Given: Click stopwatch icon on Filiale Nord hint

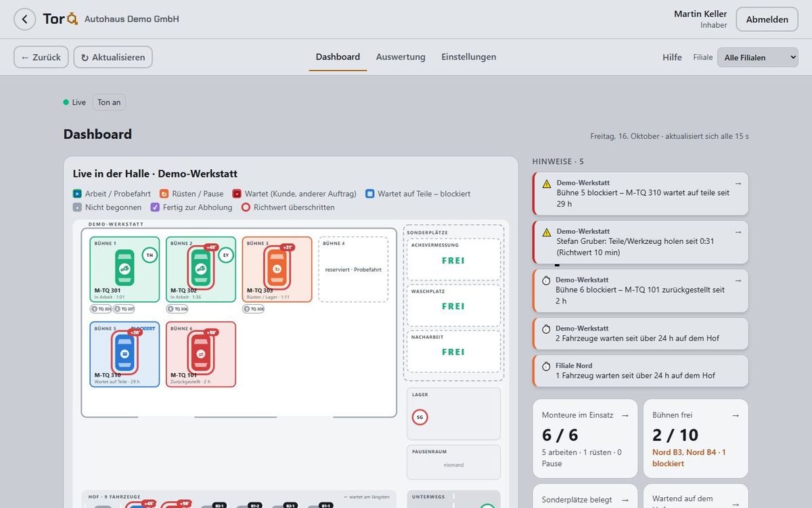Looking at the screenshot, I should [x=547, y=366].
